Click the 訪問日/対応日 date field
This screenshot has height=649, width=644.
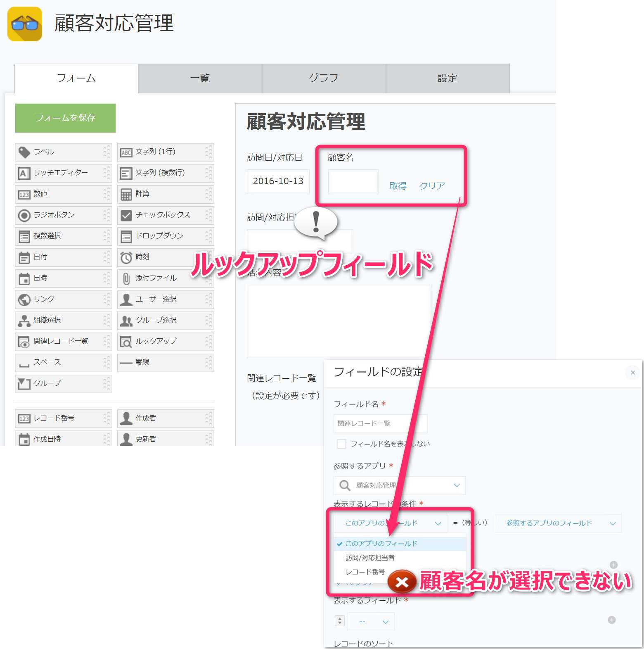(278, 182)
